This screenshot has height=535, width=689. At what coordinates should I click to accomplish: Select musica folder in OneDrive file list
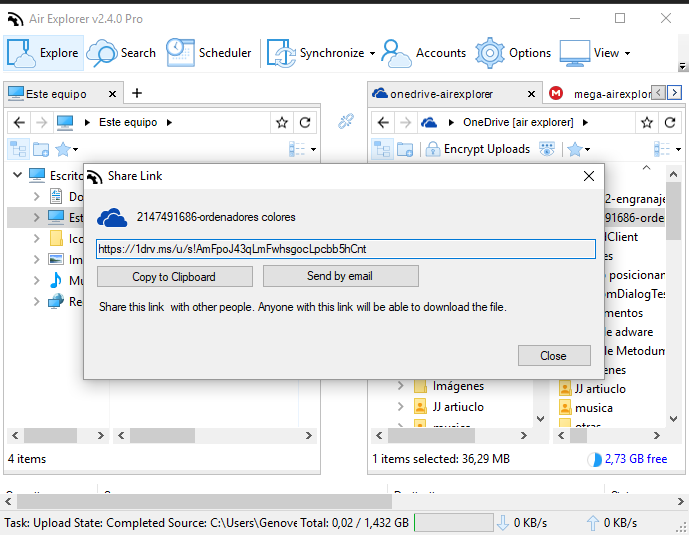click(586, 408)
